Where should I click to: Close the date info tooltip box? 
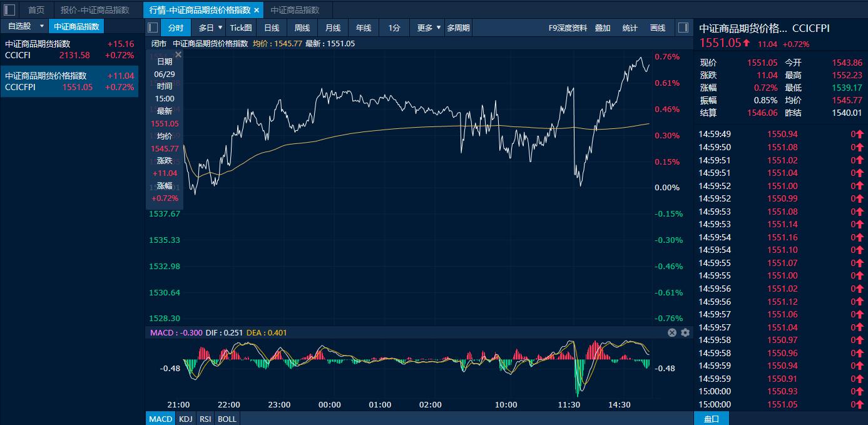pos(178,55)
